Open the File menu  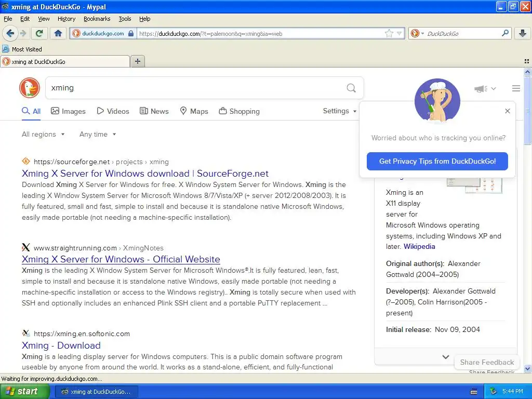(x=8, y=19)
